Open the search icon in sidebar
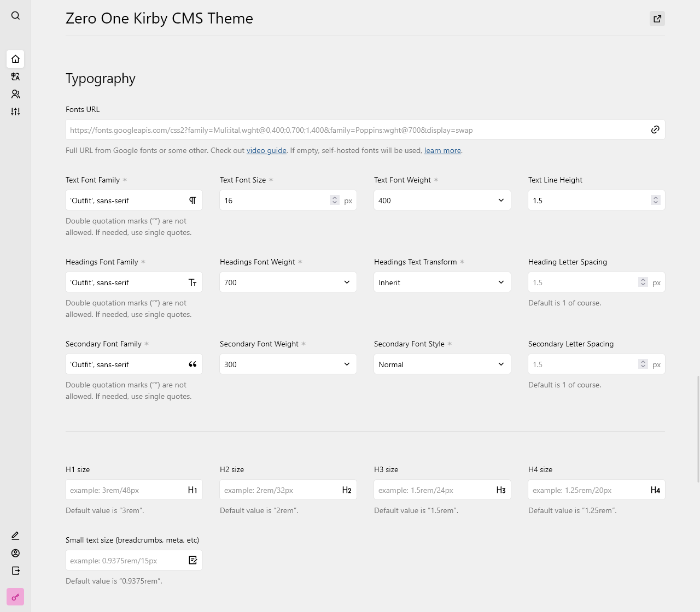This screenshot has width=700, height=612. point(15,16)
